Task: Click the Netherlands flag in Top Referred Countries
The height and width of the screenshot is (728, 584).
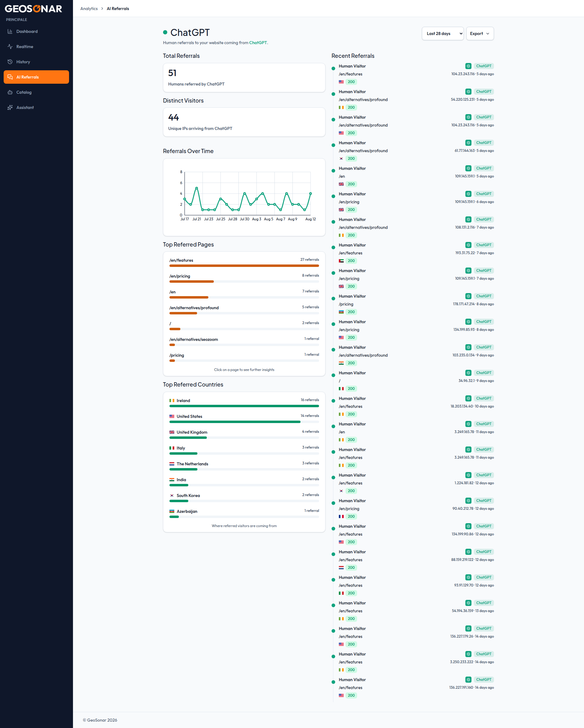Action: coord(172,464)
